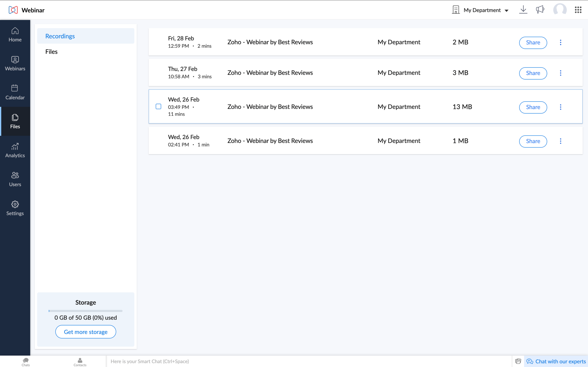Click the Get more storage button
588x367 pixels.
pos(85,332)
